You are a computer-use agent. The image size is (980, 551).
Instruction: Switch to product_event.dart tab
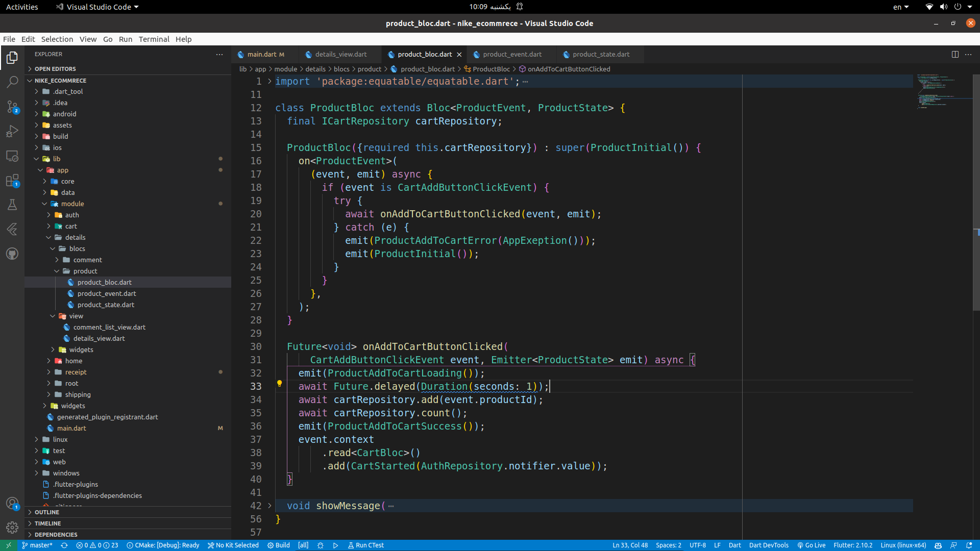[512, 55]
